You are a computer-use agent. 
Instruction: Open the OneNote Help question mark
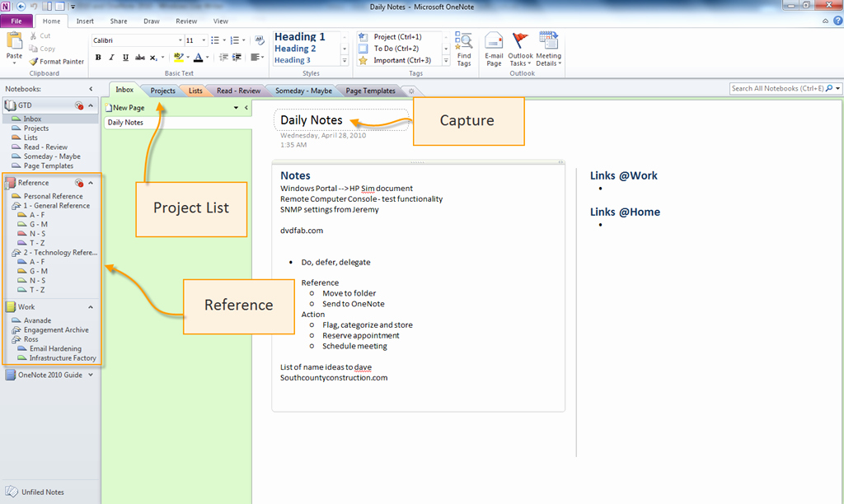click(x=837, y=21)
